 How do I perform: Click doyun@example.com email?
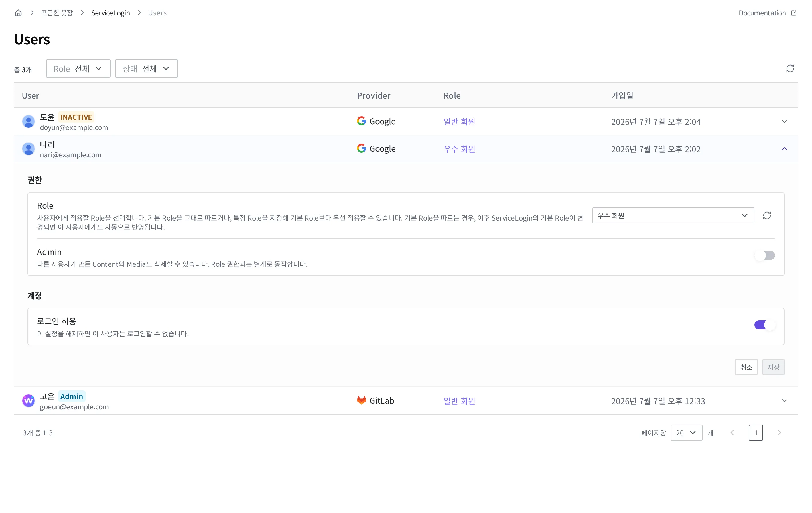(74, 127)
